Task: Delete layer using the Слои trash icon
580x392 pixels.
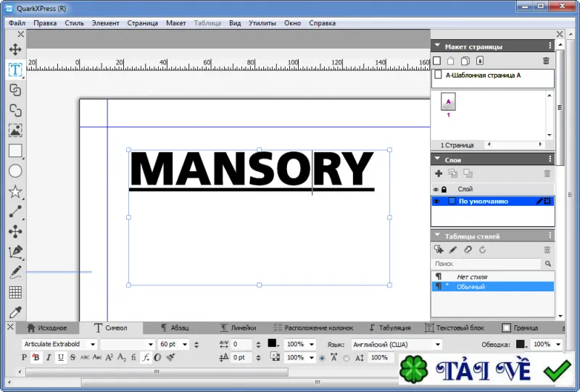Action: click(x=547, y=173)
